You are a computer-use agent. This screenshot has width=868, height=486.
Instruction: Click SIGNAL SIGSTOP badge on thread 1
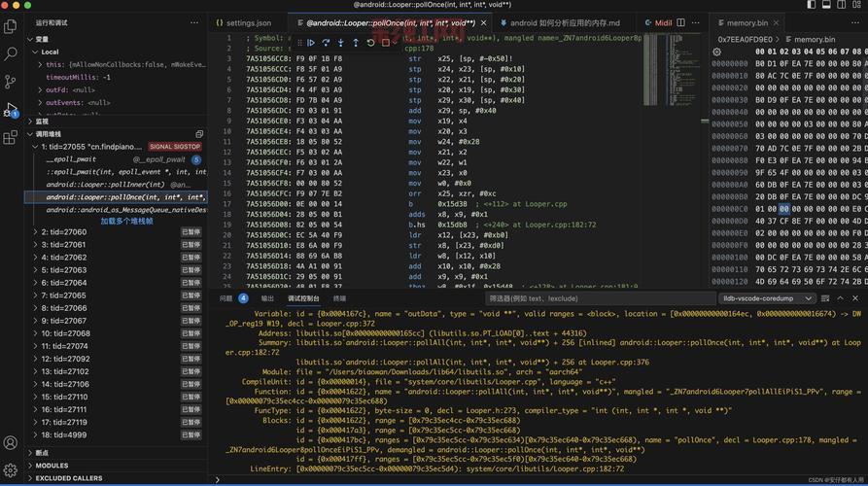coord(174,147)
